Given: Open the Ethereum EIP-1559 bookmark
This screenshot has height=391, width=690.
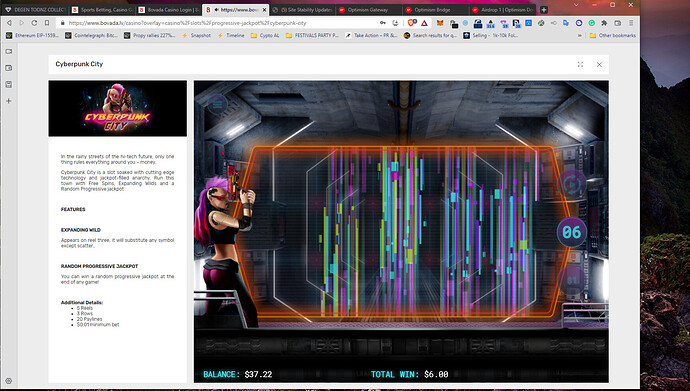Looking at the screenshot, I should tap(32, 35).
